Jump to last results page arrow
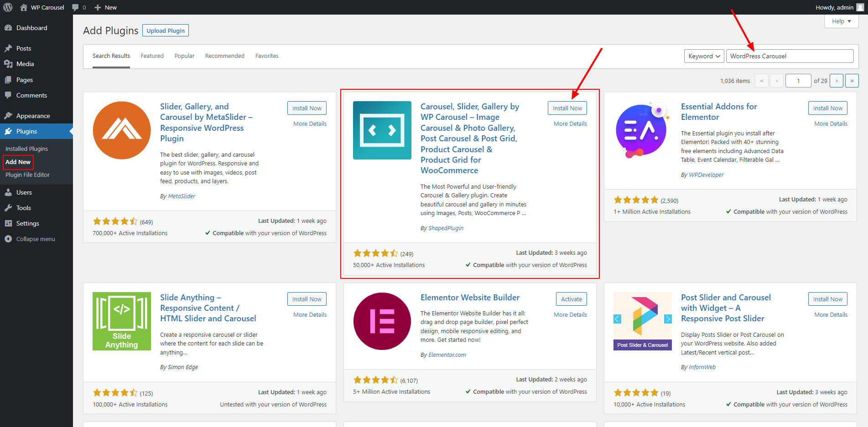The height and width of the screenshot is (427, 868). pos(852,81)
